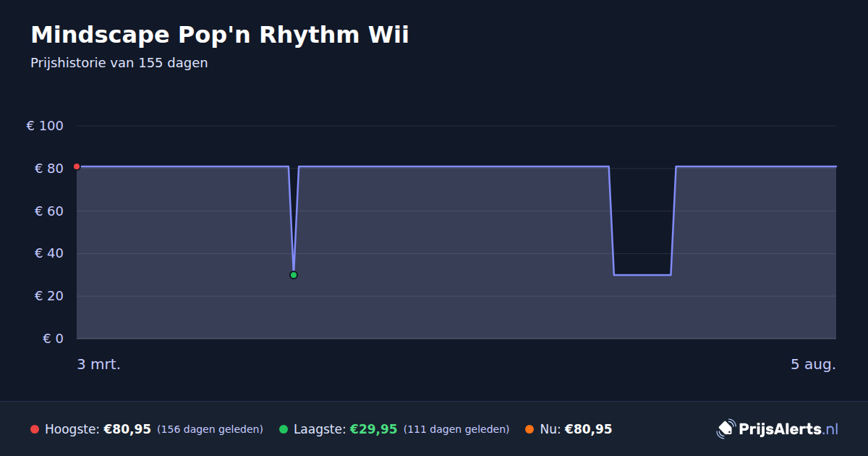This screenshot has width=868, height=456.
Task: Click the € 60 axis label
Action: click(x=49, y=211)
